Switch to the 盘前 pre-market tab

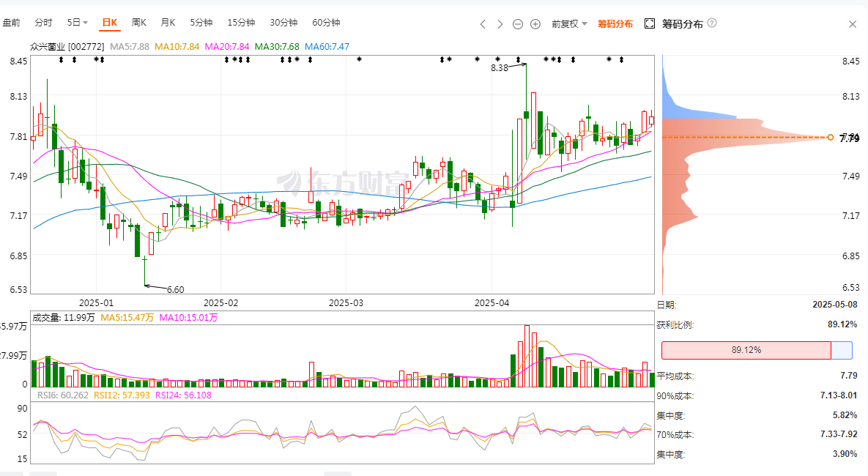click(11, 23)
